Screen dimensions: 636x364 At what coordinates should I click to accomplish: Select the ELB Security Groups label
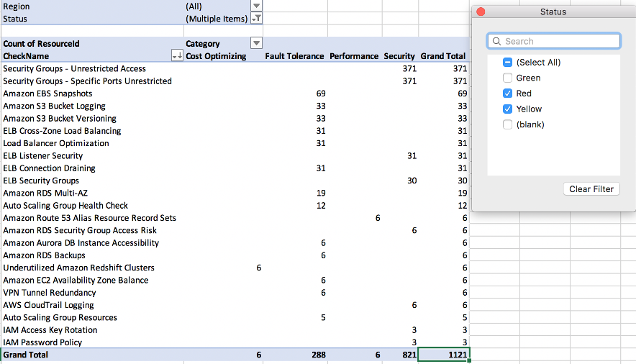(x=41, y=181)
